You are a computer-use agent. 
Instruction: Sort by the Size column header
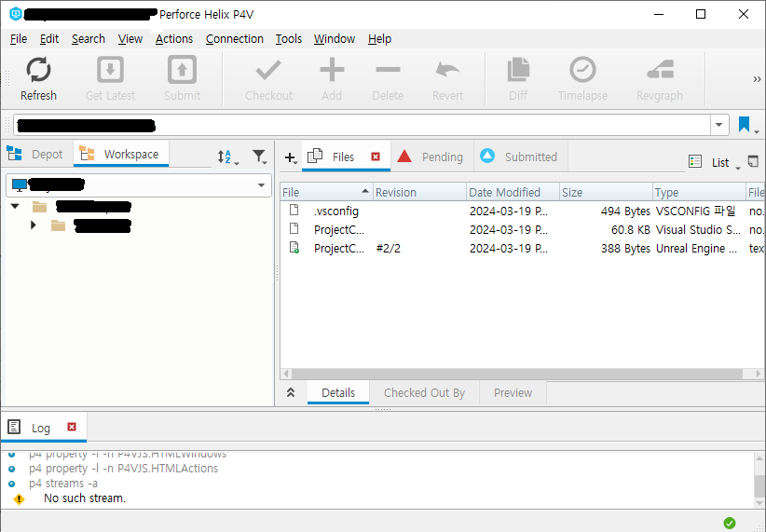tap(606, 193)
